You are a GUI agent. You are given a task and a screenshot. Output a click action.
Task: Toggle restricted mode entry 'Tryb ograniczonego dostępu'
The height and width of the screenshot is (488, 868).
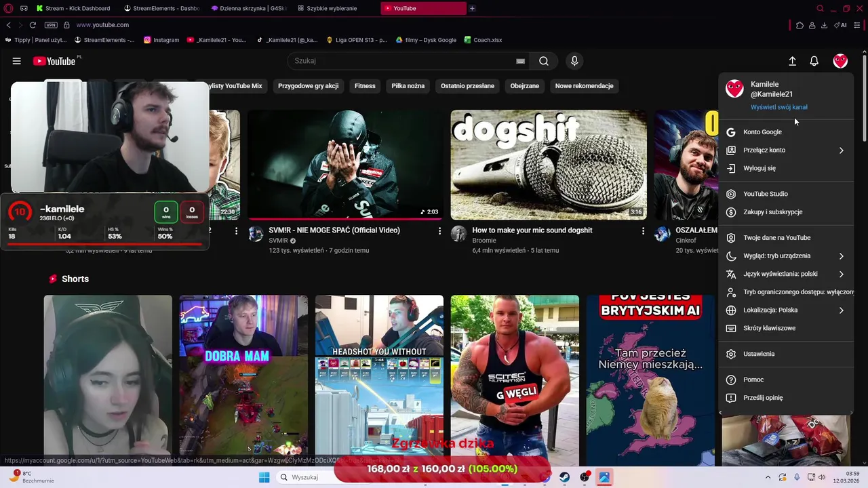(x=786, y=292)
